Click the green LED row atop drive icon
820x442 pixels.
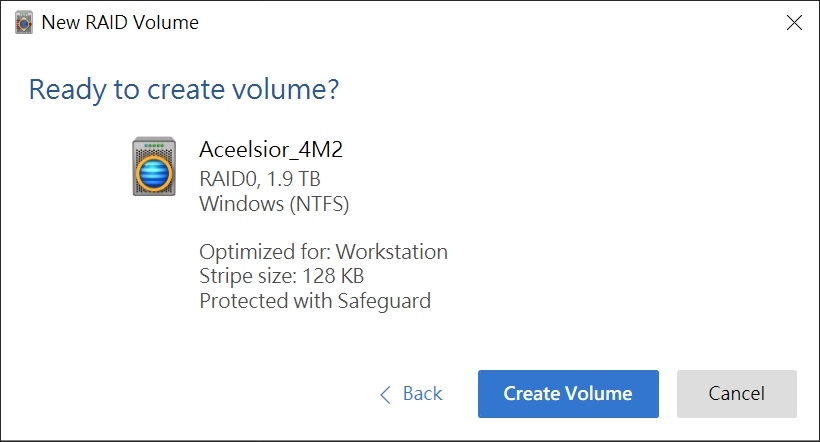154,145
